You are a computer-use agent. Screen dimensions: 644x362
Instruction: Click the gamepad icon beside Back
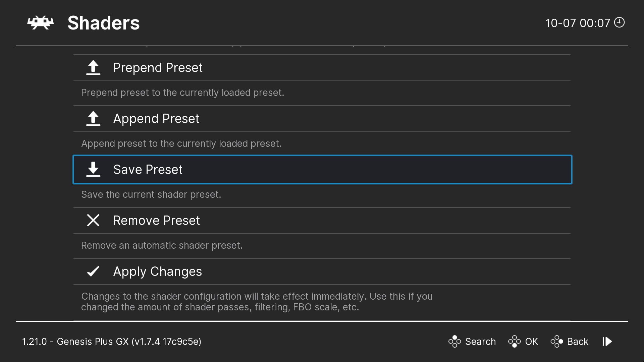coord(557,342)
